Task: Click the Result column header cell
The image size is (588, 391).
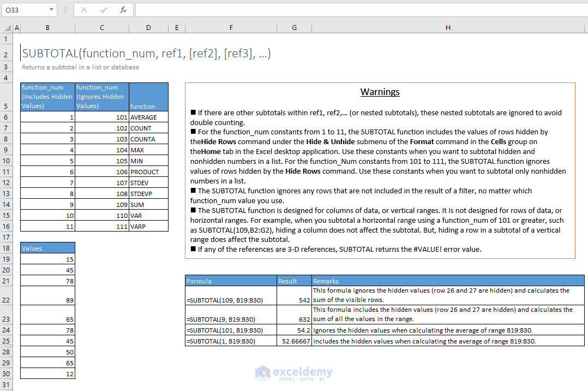Action: point(295,281)
